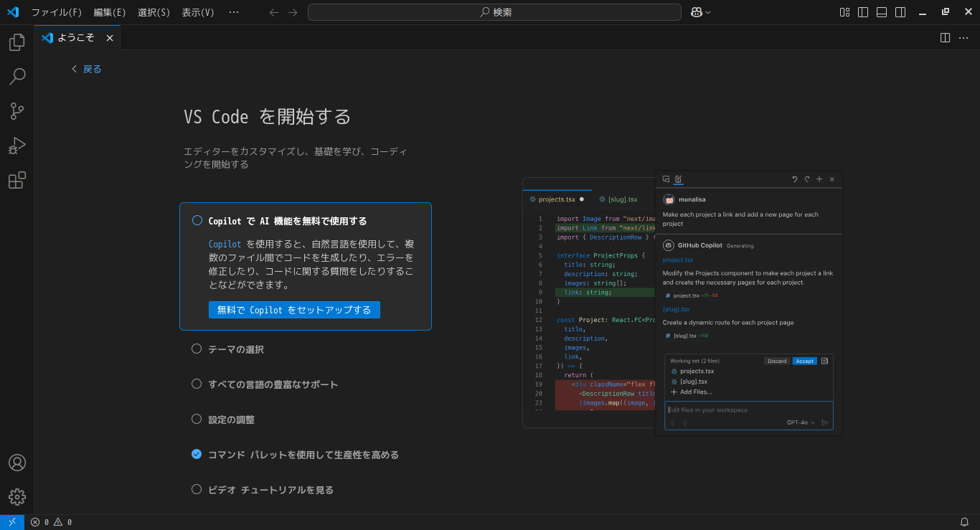Screen dimensions: 980x530
Task: Toggle the secondary side bar layout icon
Action: point(900,12)
